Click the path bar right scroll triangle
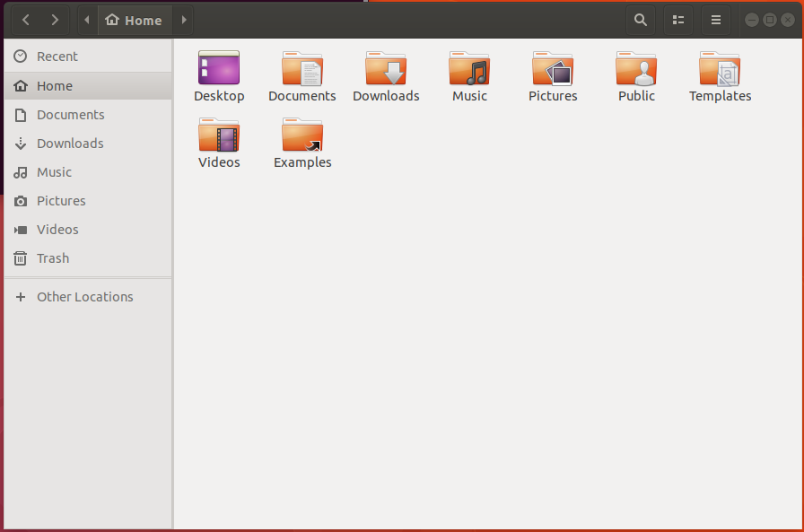 coord(184,20)
